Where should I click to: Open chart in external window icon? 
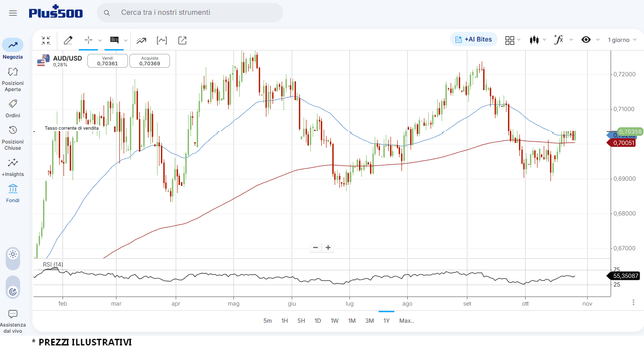tap(182, 41)
